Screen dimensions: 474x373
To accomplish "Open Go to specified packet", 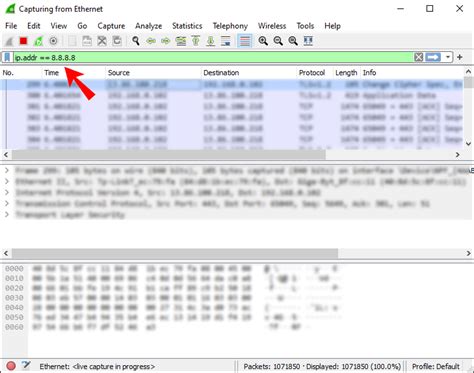I will [181, 41].
